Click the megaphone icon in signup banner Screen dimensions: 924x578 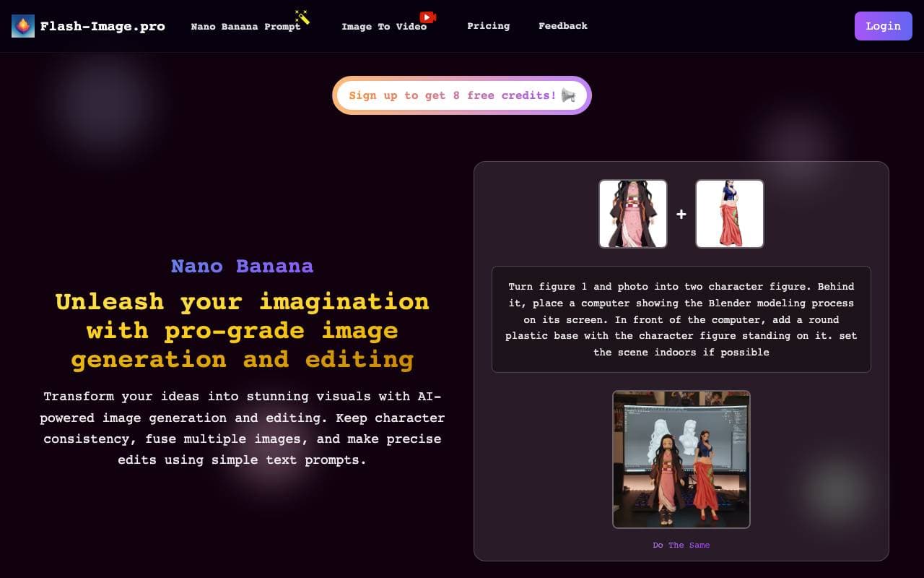pos(568,95)
